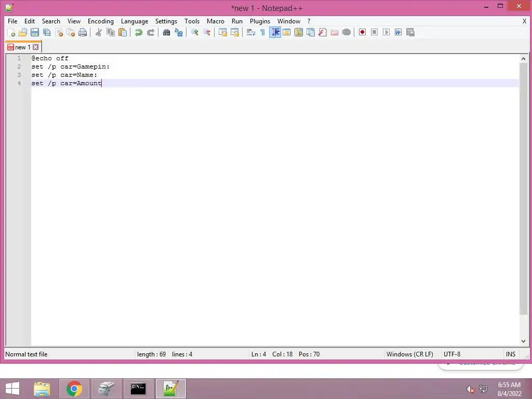Viewport: 532px width, 399px height.
Task: Open the Plugins menu
Action: pyautogui.click(x=260, y=21)
